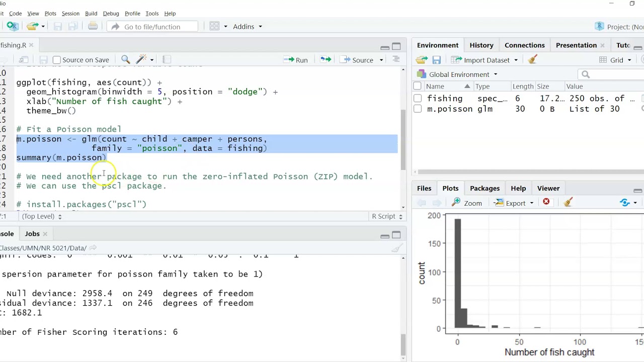Viewport: 644px width, 362px height.
Task: Click the save workspace disk icon in Environment
Action: pos(436,60)
